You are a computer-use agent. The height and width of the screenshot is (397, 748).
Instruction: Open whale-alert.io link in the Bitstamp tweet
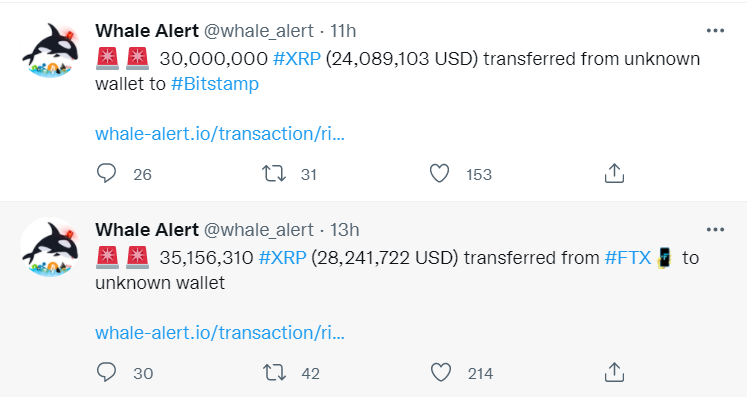click(x=220, y=134)
